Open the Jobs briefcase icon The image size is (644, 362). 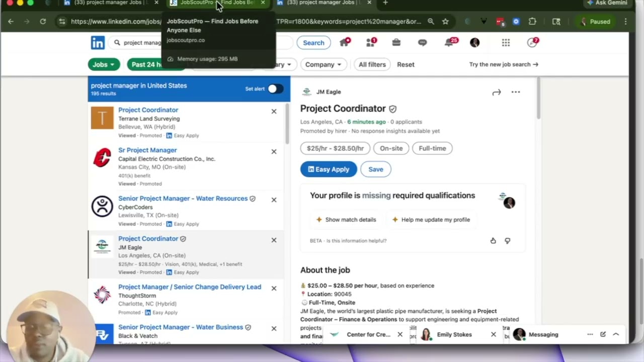pos(396,43)
